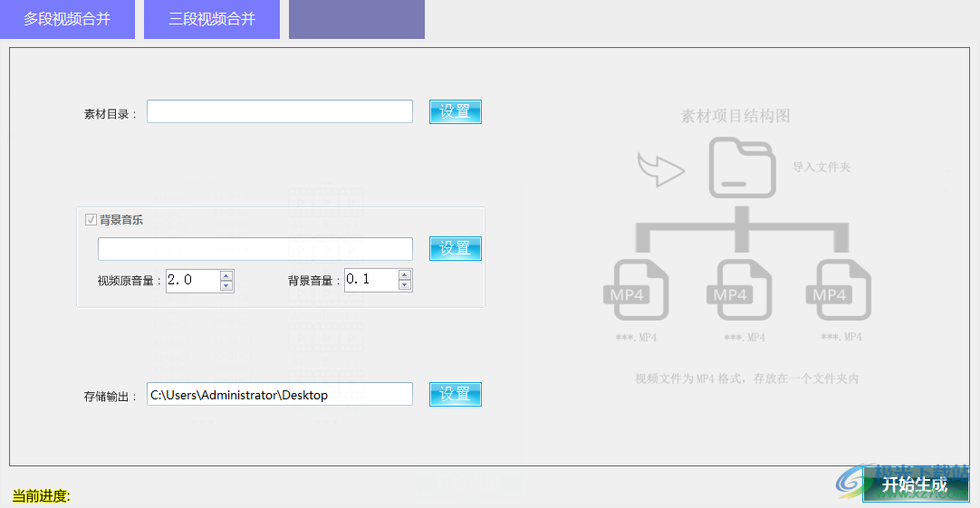The image size is (980, 508).
Task: Switch to the 多段视频合并 tab
Action: (x=68, y=19)
